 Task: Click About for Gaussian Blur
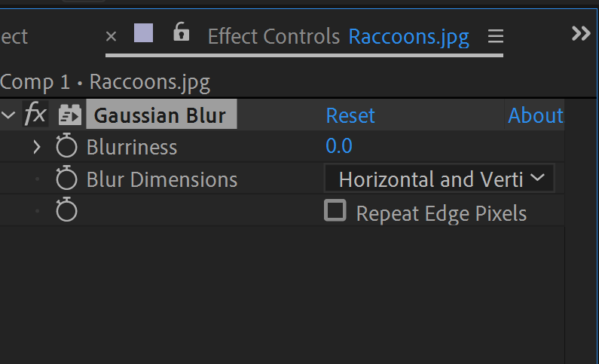pyautogui.click(x=535, y=115)
